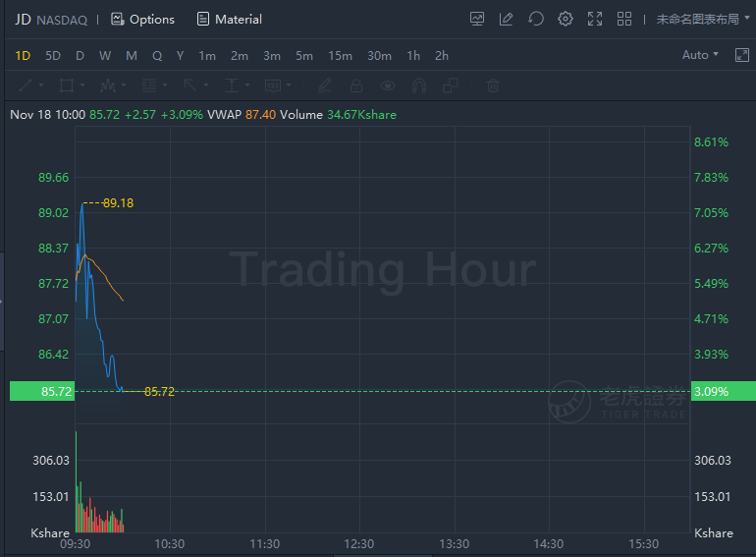Select the trend line drawing tool
756x557 pixels.
(26, 85)
